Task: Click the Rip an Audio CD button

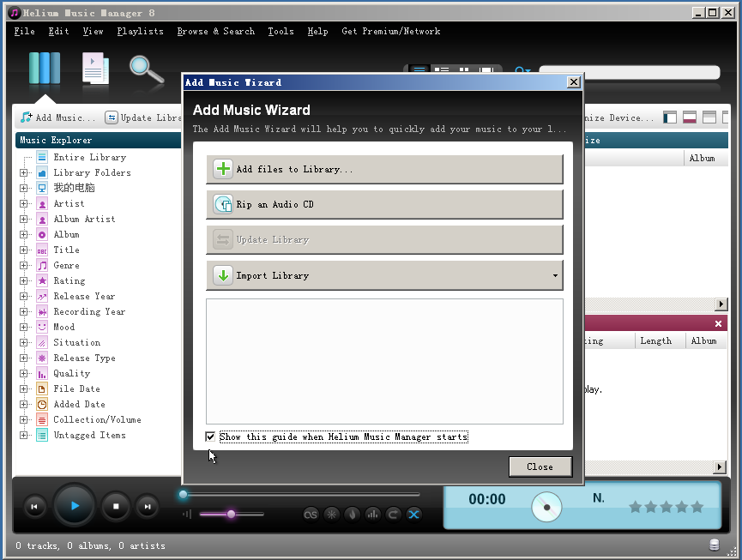Action: pyautogui.click(x=384, y=204)
